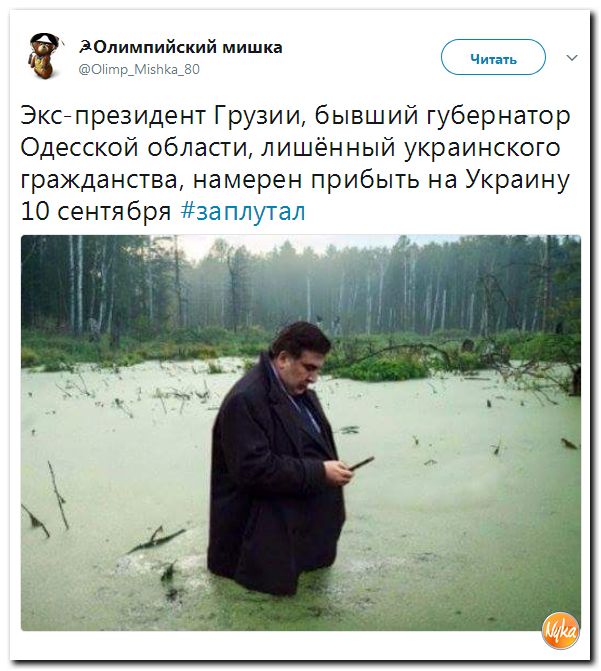The image size is (601, 671).
Task: Open the bear avatar profile picture
Action: pos(45,56)
